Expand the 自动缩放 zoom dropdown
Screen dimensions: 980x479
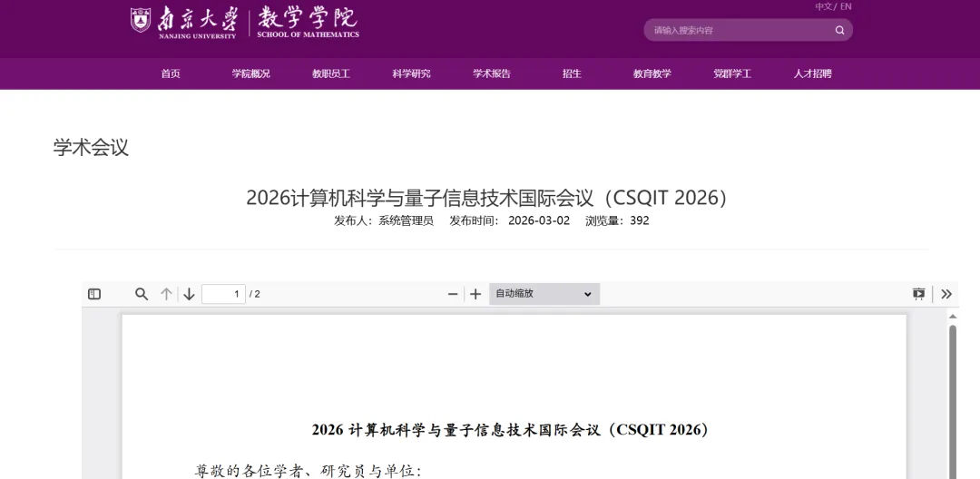(x=544, y=294)
